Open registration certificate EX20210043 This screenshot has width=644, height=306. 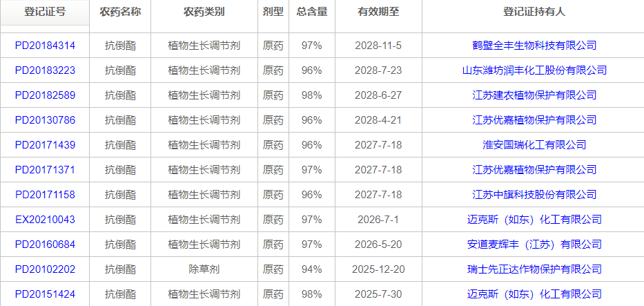[45, 220]
